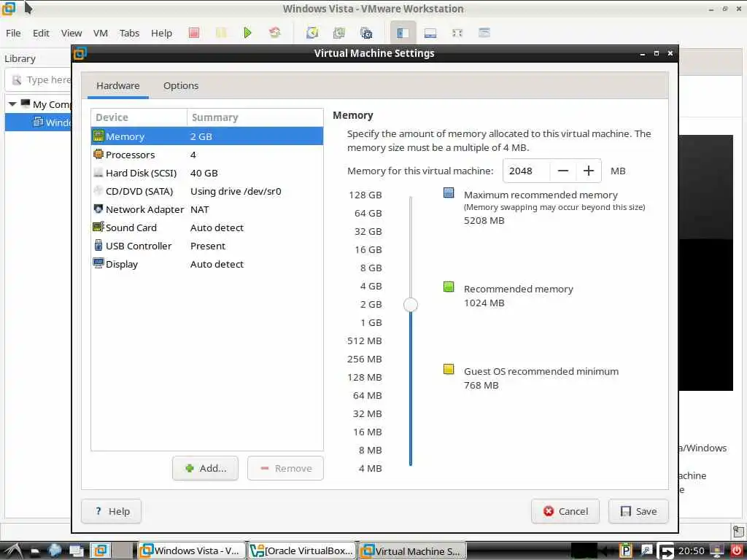Click the 20:50 clock in system tray
The image size is (747, 560).
(692, 551)
